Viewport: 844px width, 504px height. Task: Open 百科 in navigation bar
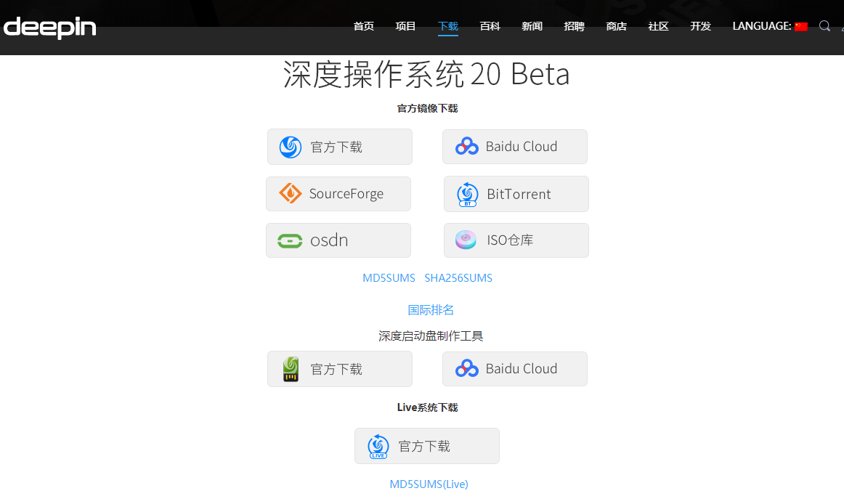(490, 26)
